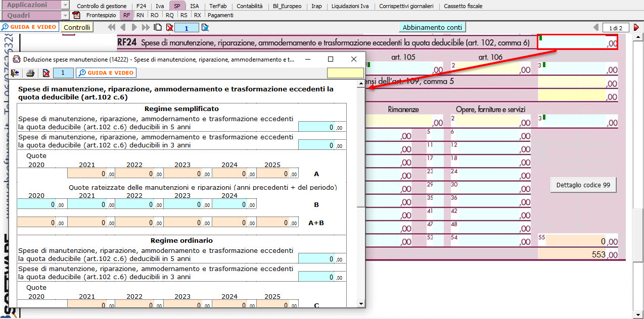Click row B 2020 quote rateizzate field

(42, 204)
